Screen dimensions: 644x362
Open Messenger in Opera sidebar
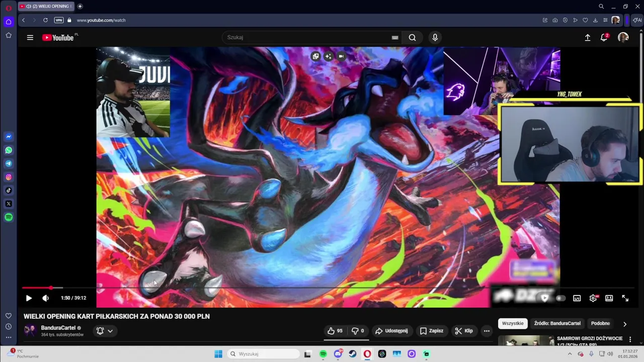(9, 137)
